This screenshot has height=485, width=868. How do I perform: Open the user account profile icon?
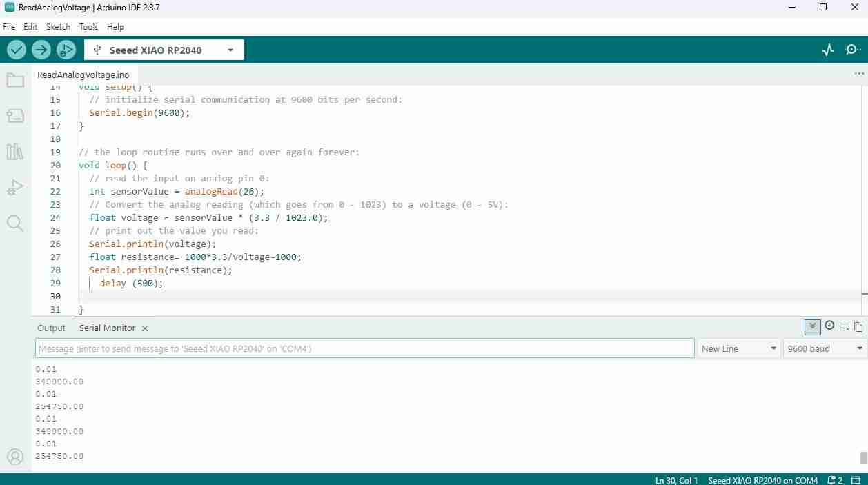point(15,457)
